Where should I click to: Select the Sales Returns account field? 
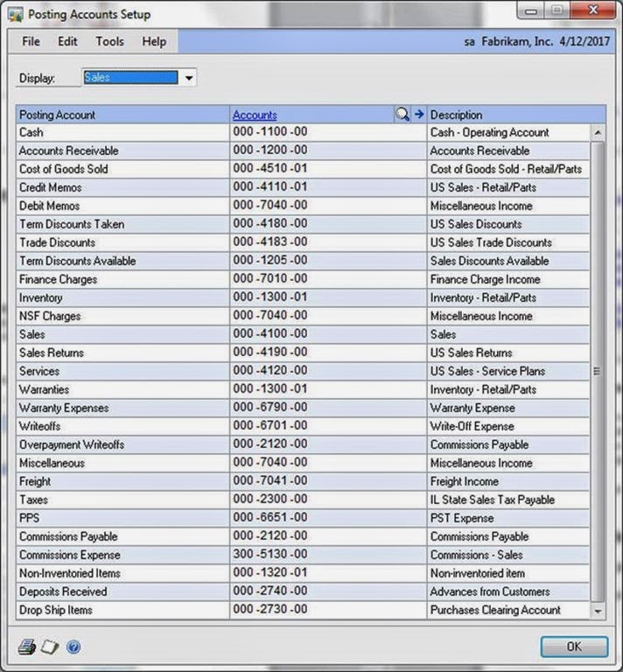[327, 353]
